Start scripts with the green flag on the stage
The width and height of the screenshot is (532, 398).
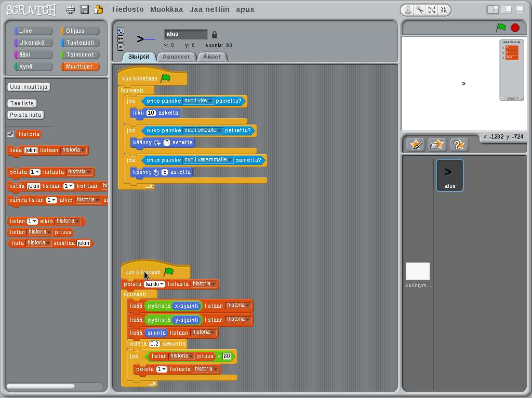501,28
